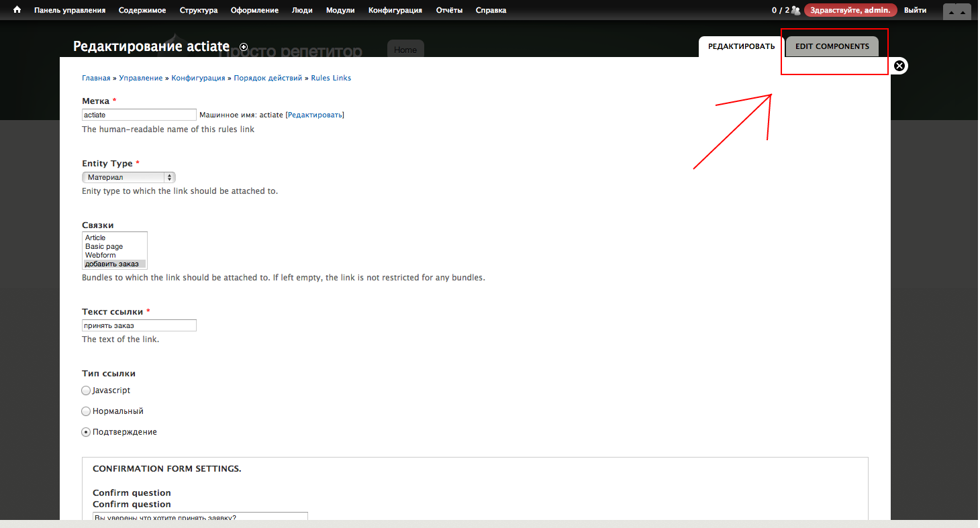The image size is (980, 528).
Task: Click into the Метка text field
Action: click(x=139, y=115)
